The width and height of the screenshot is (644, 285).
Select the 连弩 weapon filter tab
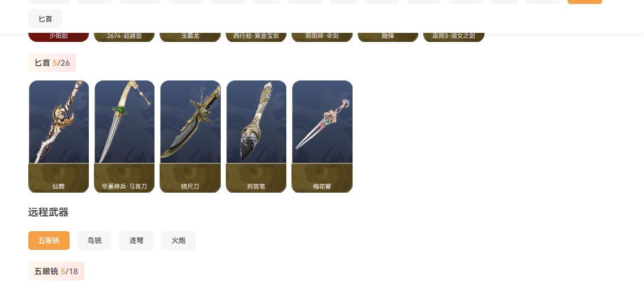point(137,240)
